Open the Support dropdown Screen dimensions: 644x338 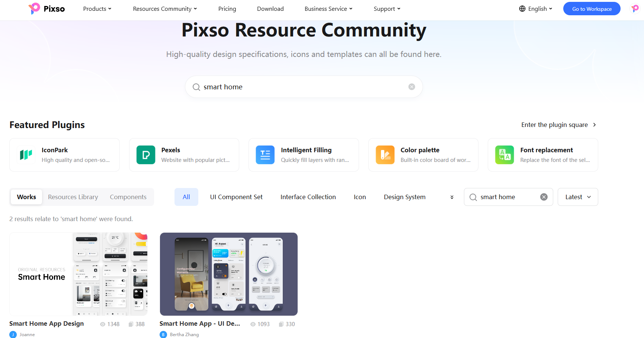pyautogui.click(x=387, y=9)
